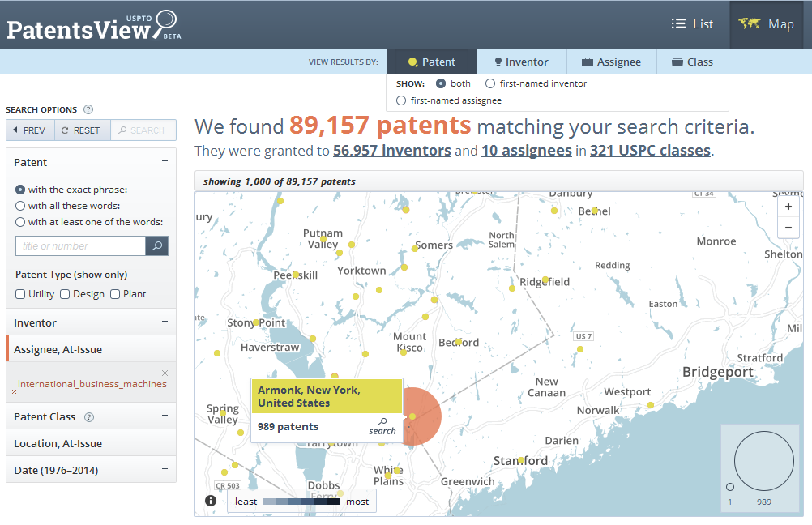Focus the 'title or number' input field
Viewport: 812px width, 525px height.
pos(81,246)
